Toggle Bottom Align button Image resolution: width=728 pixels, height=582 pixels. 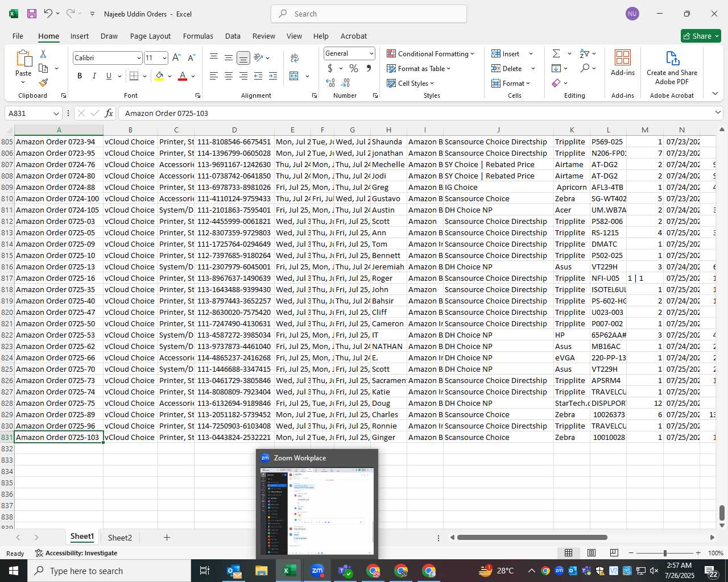point(243,57)
